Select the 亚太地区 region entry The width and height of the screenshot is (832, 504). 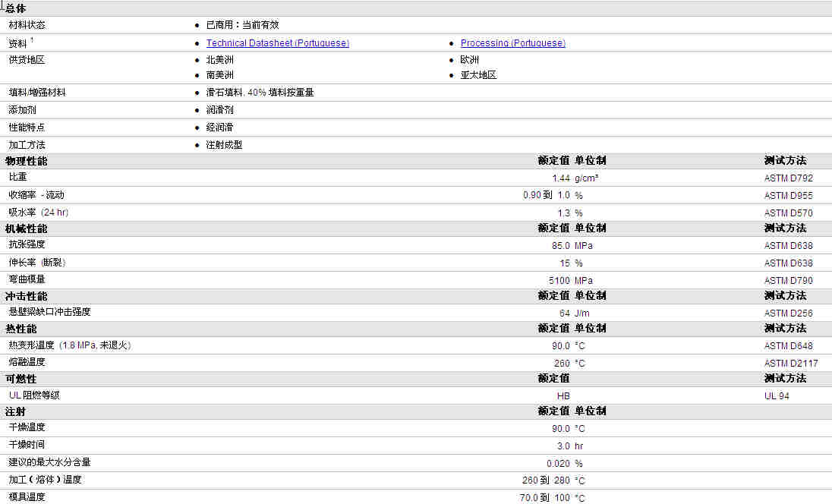(478, 75)
